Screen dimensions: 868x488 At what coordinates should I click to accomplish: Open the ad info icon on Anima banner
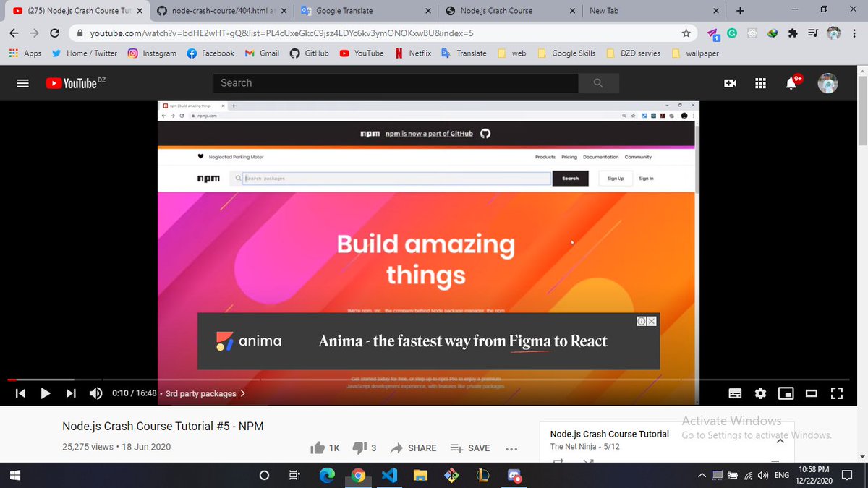[x=641, y=321]
